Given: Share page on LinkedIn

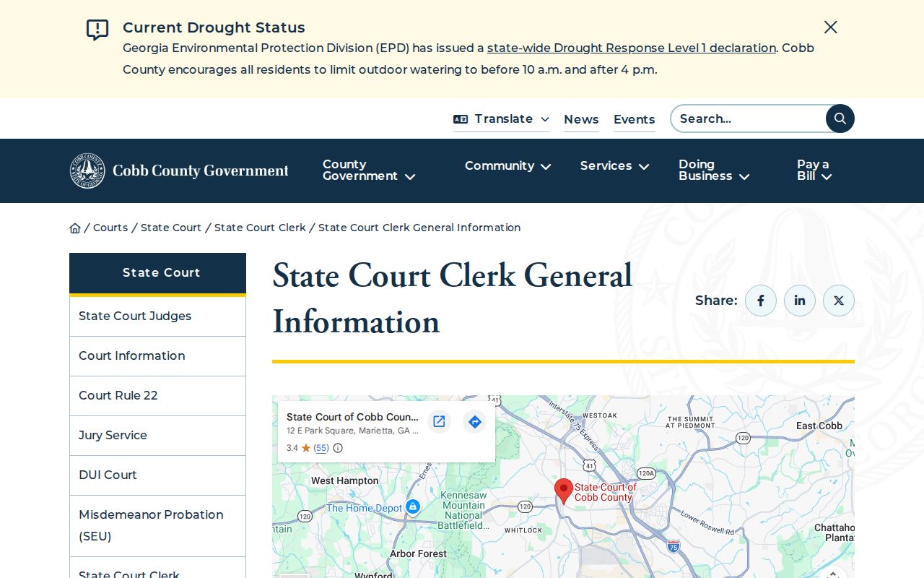Looking at the screenshot, I should click(800, 301).
